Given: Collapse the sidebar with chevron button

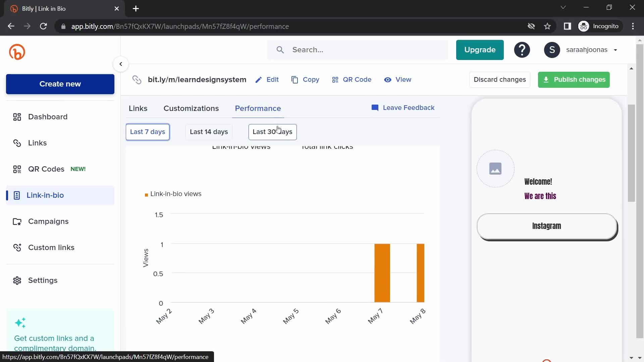Looking at the screenshot, I should point(121,64).
